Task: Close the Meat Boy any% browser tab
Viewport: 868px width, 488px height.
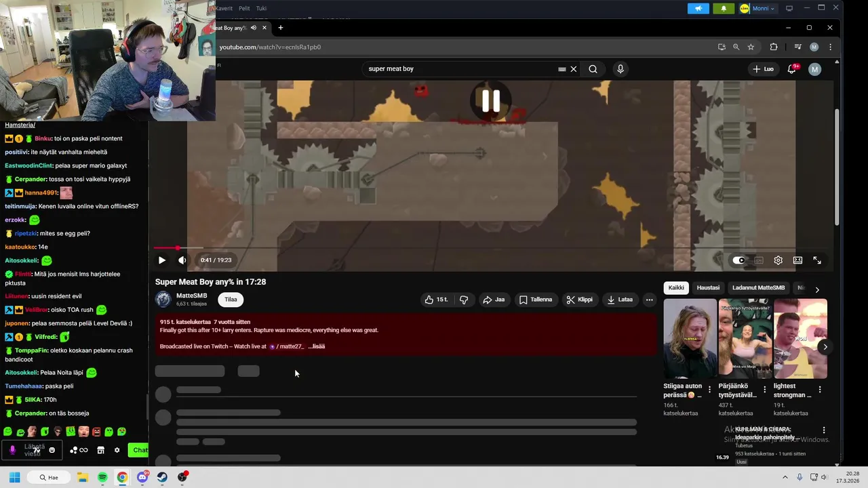Action: click(264, 28)
